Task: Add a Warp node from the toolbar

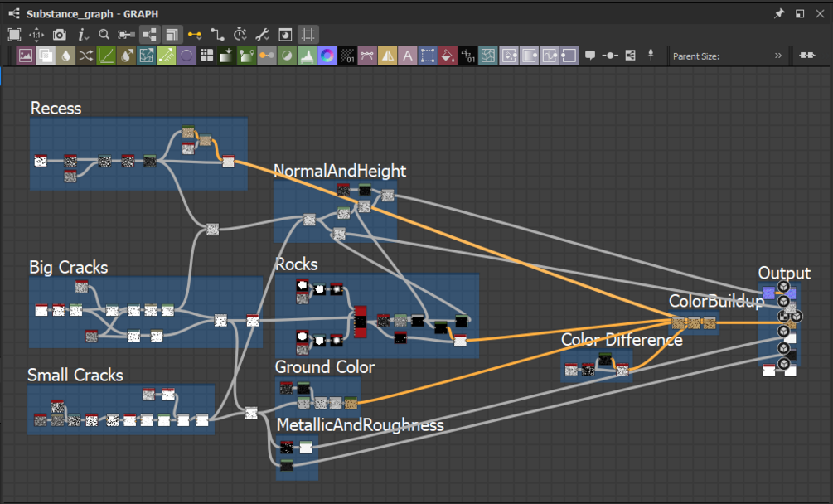Action: tap(488, 56)
